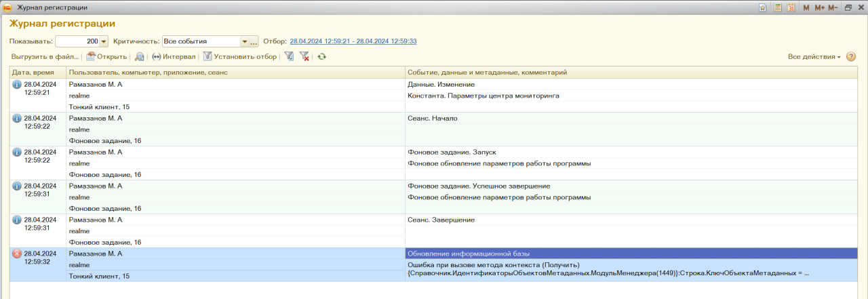This screenshot has height=299, width=868.
Task: Click Выгрузить в файл button
Action: (x=45, y=57)
